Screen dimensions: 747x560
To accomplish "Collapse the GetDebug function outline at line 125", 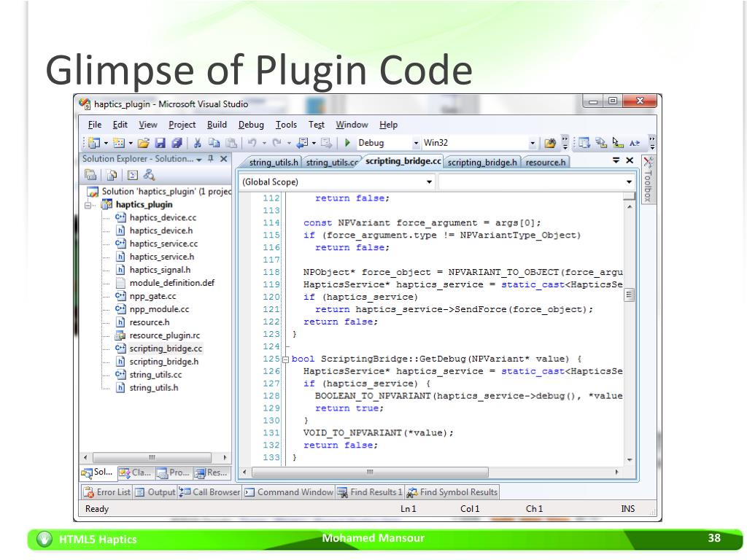I will tap(285, 359).
